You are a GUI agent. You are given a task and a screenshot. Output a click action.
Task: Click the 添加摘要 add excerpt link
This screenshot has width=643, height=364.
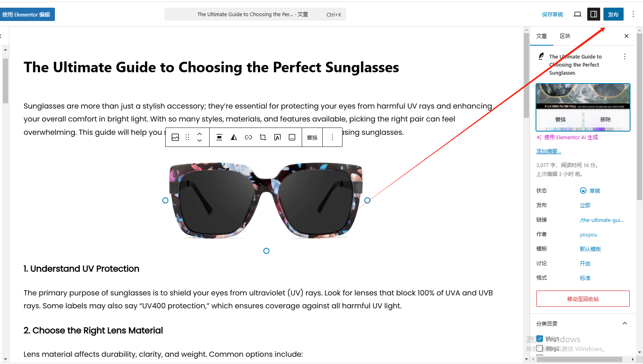(x=548, y=151)
